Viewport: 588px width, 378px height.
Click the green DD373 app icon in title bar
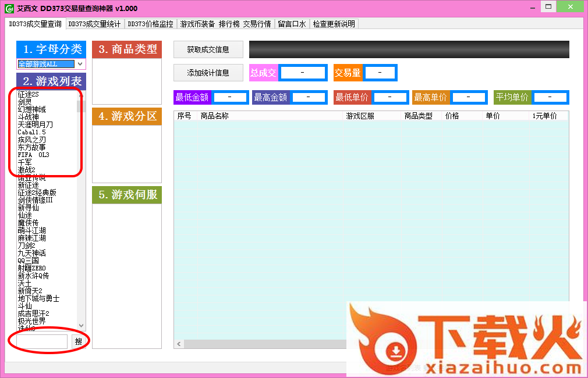(9, 8)
